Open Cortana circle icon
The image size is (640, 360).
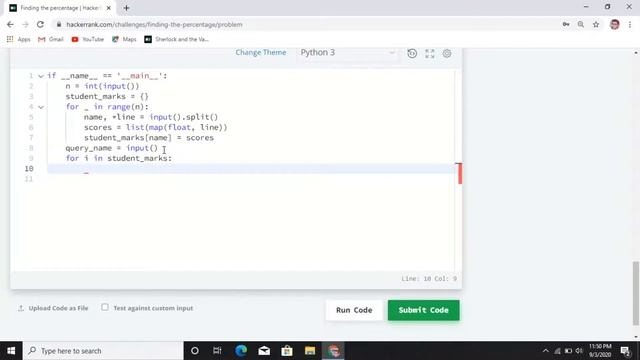(195, 351)
